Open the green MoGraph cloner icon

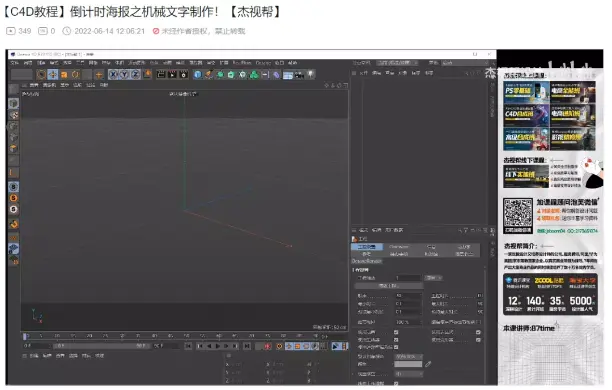(254, 74)
